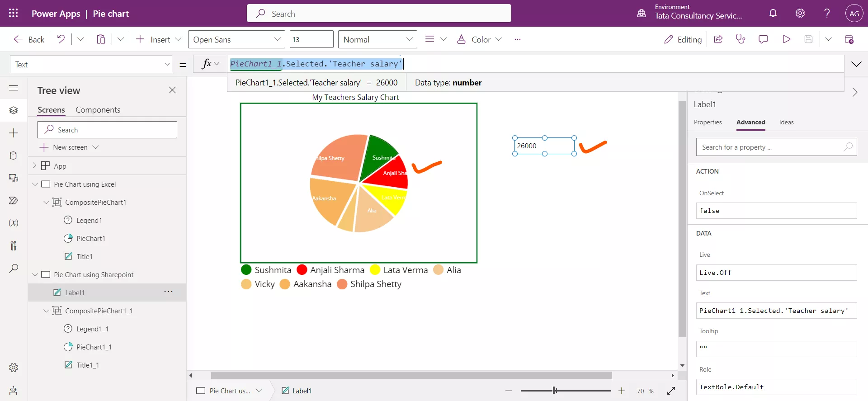Expand the App tree node

coord(34,165)
